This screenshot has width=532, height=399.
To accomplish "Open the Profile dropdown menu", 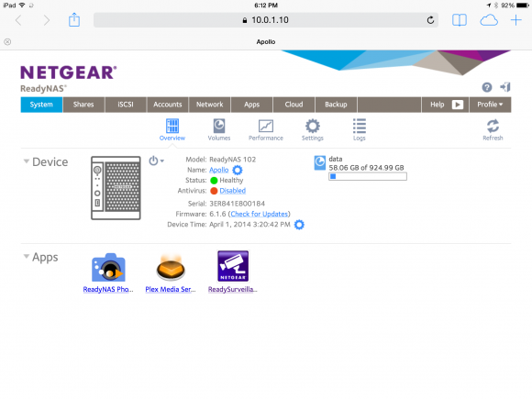I will 490,105.
